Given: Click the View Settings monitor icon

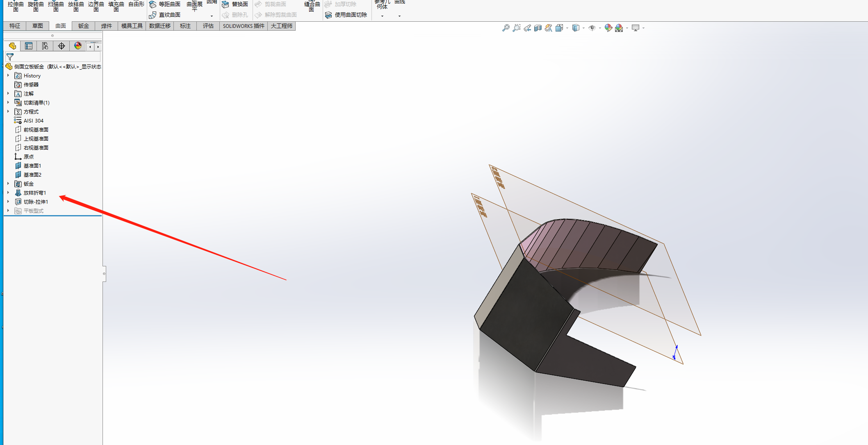Looking at the screenshot, I should tap(636, 28).
